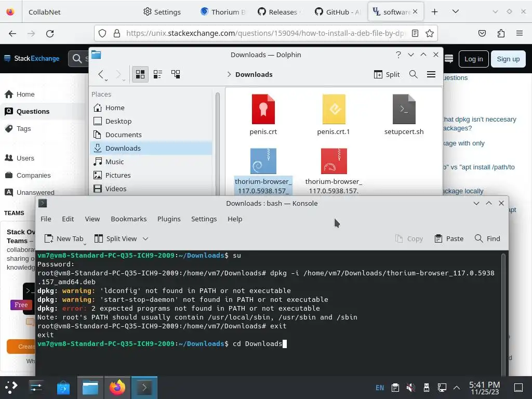Click New Tab in Konsole toolbar
Viewport: 532px width, 399px height.
point(64,238)
